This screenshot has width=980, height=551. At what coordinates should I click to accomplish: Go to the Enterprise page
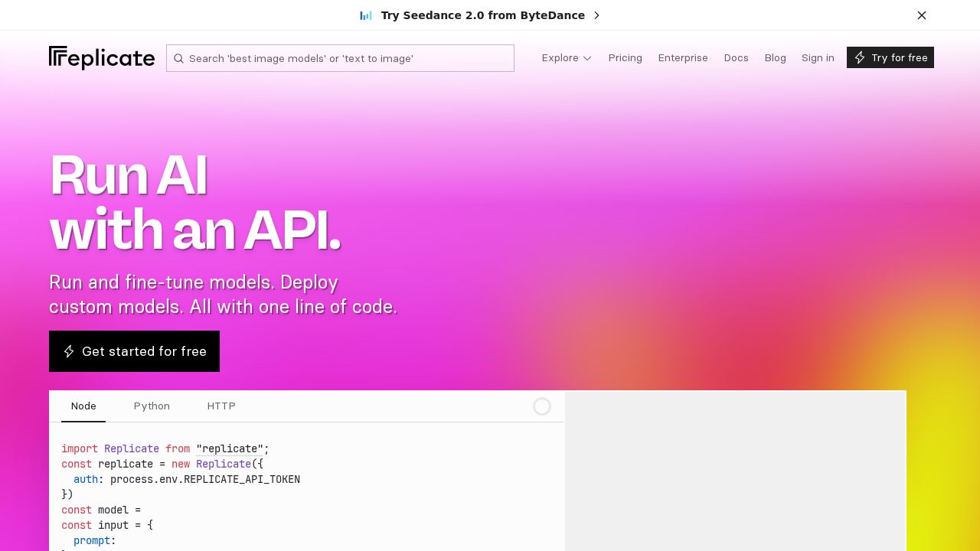(683, 58)
